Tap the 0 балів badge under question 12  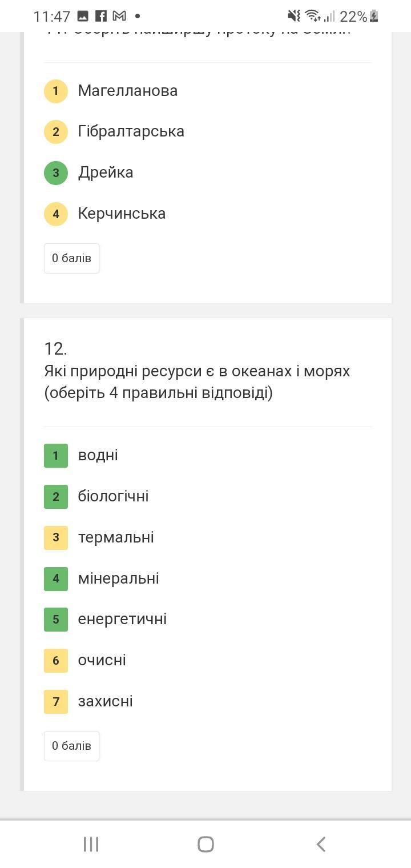[x=71, y=746]
